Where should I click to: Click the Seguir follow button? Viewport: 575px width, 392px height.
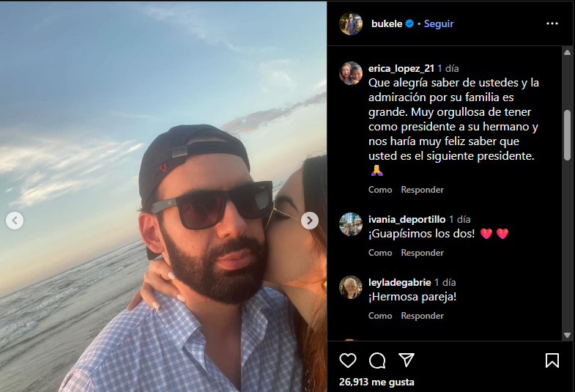click(439, 23)
